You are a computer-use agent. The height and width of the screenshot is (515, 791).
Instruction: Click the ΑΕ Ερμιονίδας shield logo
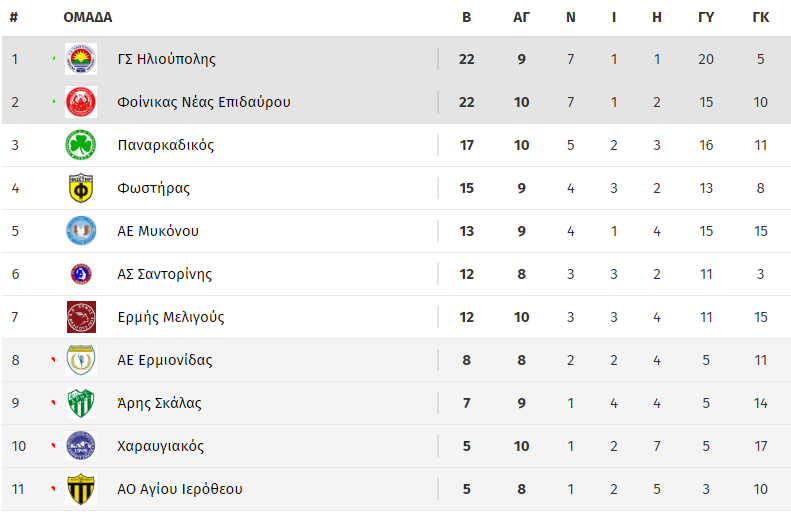(81, 360)
